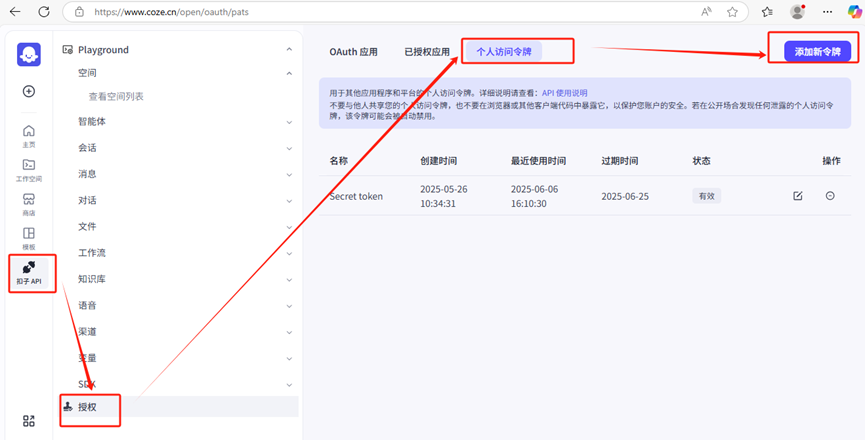Open the API 使用说明 link
Viewport: 865px width, 440px height.
(564, 93)
